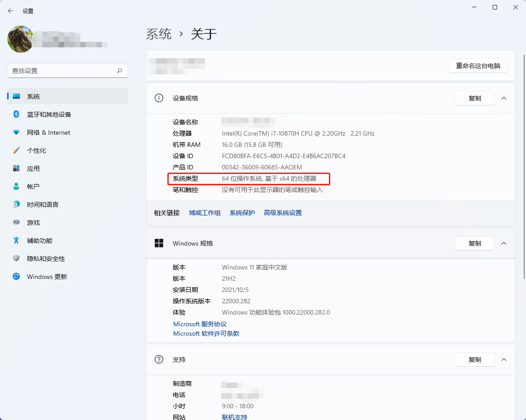
Task: Collapse the 设备规格 section
Action: 504,98
